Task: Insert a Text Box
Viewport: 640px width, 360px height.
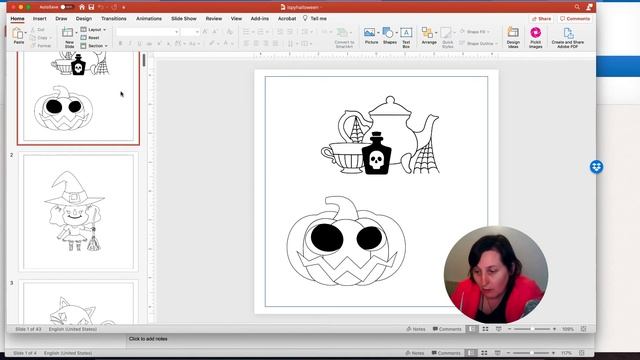Action: point(406,38)
